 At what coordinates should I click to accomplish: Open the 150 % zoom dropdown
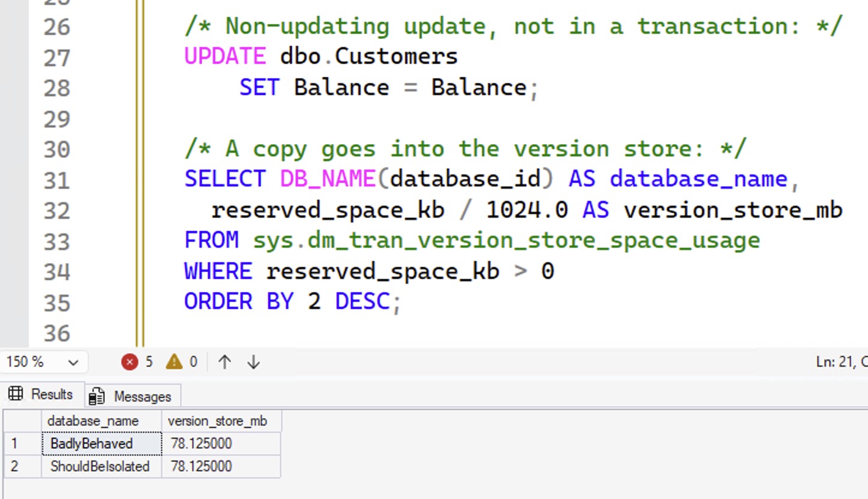[x=73, y=363]
